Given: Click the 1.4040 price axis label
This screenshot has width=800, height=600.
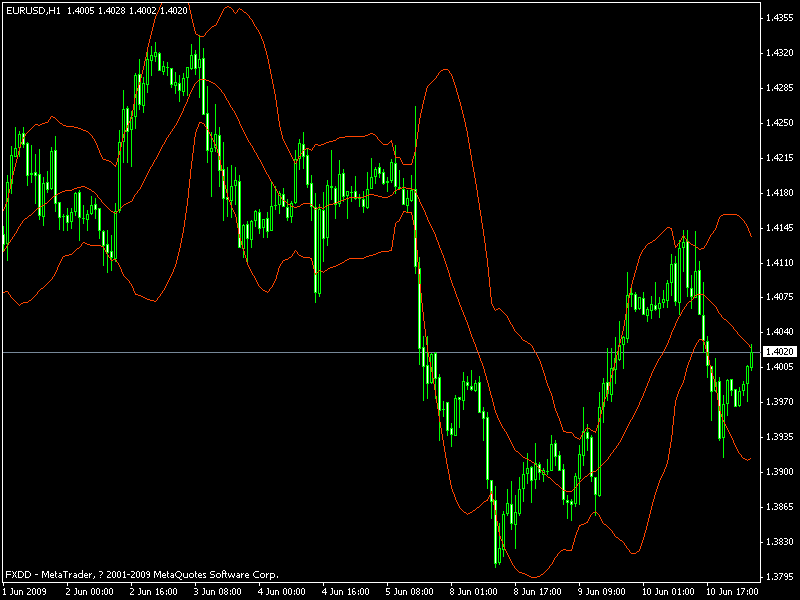Looking at the screenshot, I should (780, 332).
